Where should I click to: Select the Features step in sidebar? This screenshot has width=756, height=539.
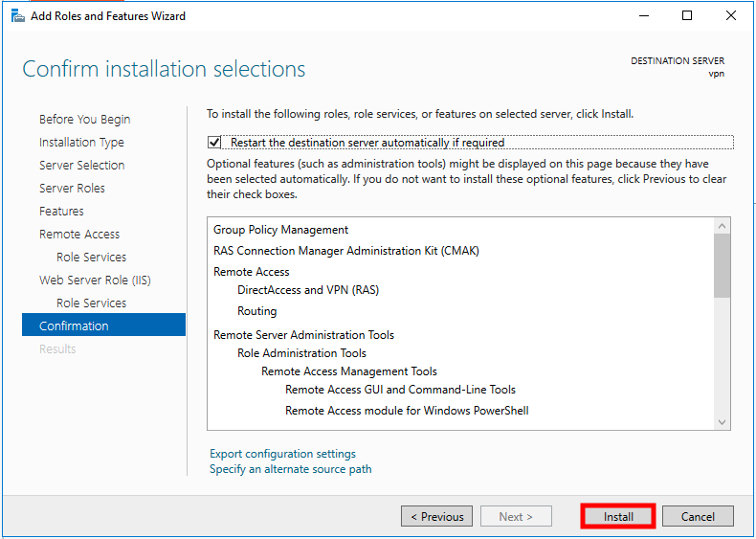coord(61,212)
